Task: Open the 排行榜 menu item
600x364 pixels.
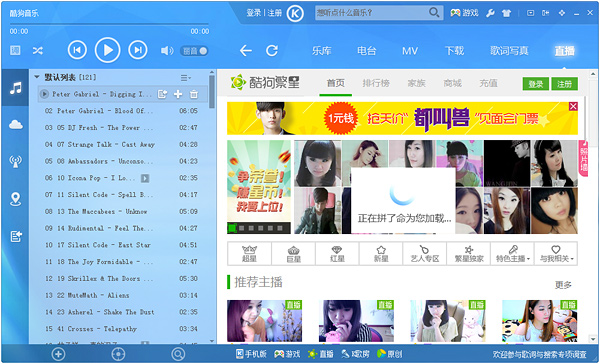Action: pos(376,83)
